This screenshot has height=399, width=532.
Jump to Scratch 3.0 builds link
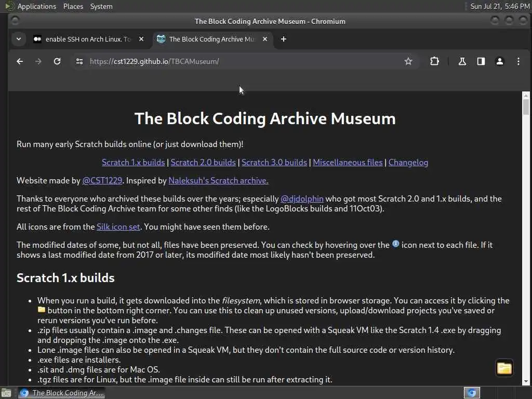tap(274, 163)
